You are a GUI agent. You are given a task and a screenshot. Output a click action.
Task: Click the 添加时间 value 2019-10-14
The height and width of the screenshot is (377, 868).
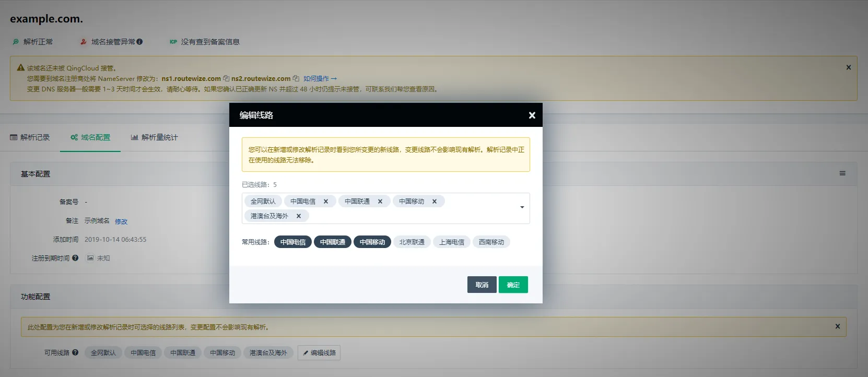115,240
